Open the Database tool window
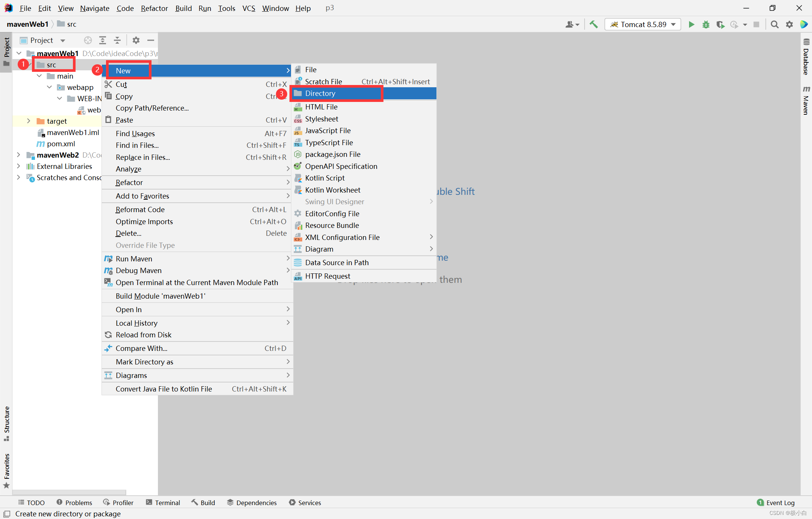The image size is (812, 519). click(x=806, y=56)
